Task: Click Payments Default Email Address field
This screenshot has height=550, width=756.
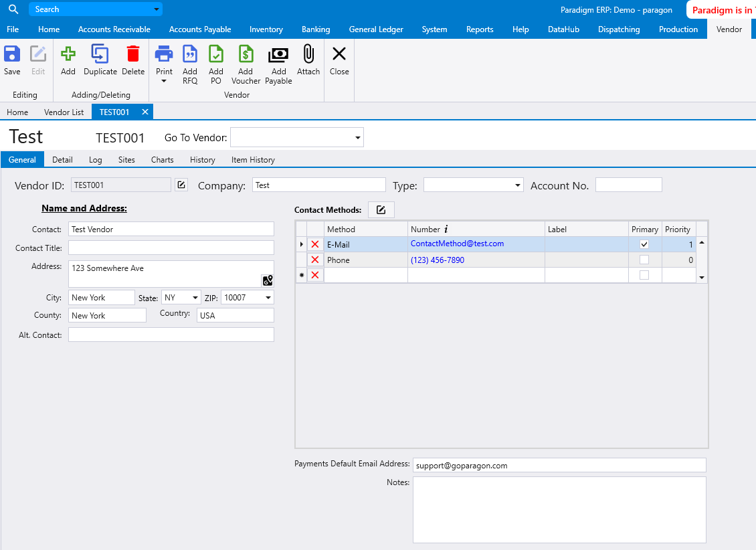Action: click(559, 465)
